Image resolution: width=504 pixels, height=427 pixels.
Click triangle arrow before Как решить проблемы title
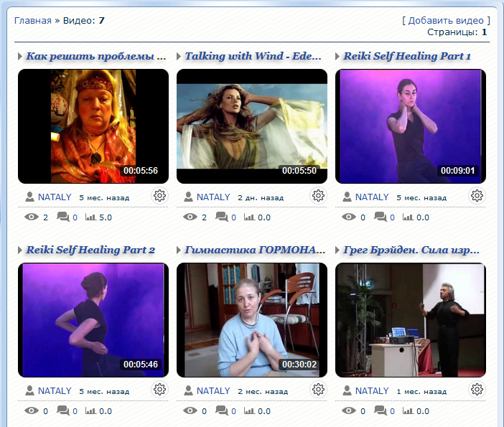click(20, 57)
